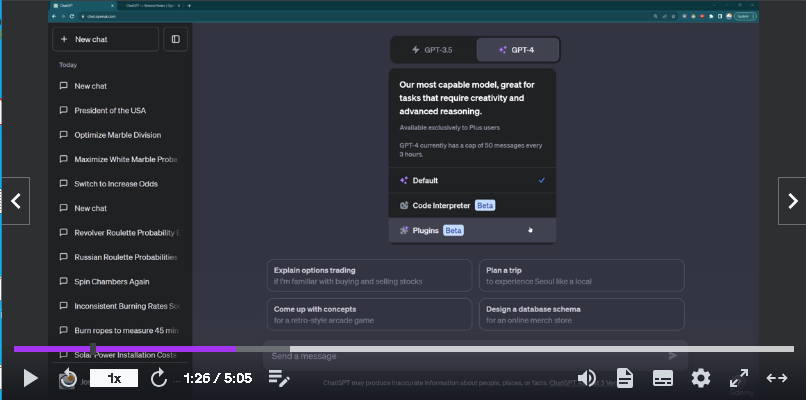The image size is (806, 400).
Task: Click the Come up with concepts suggestion
Action: 369,314
